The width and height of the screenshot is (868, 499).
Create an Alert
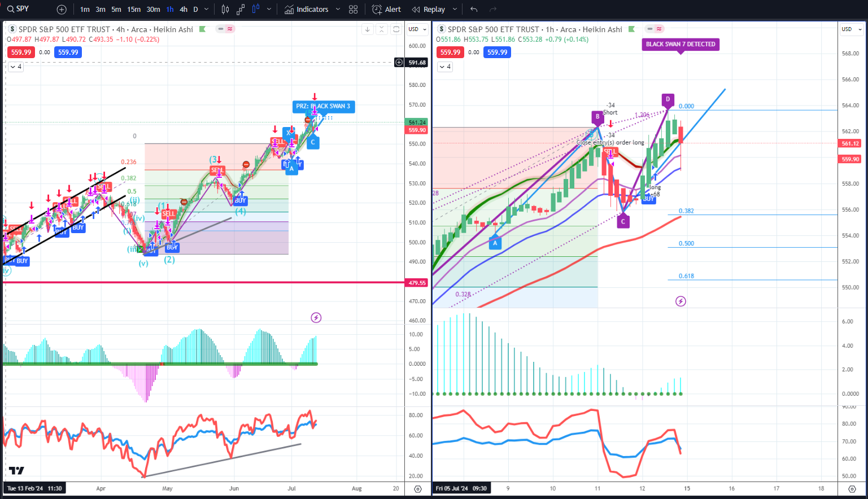[x=386, y=10]
